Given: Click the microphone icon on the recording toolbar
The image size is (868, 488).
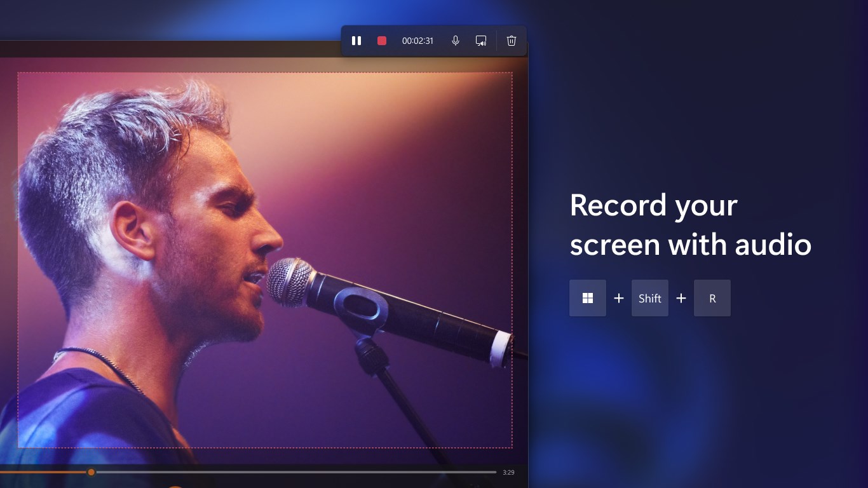Looking at the screenshot, I should pos(456,41).
